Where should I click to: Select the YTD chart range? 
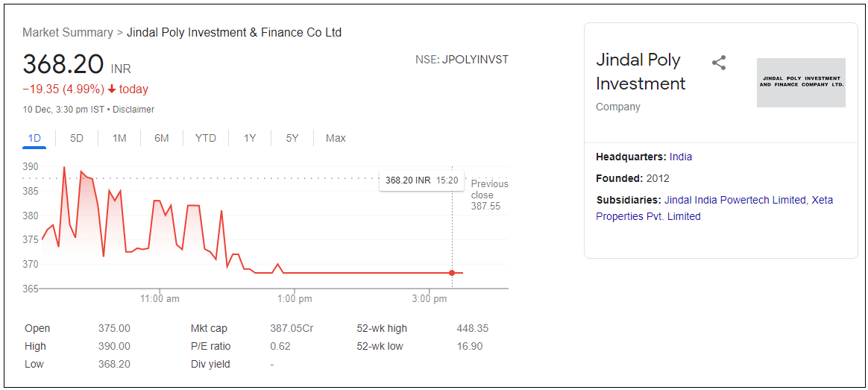pos(206,138)
